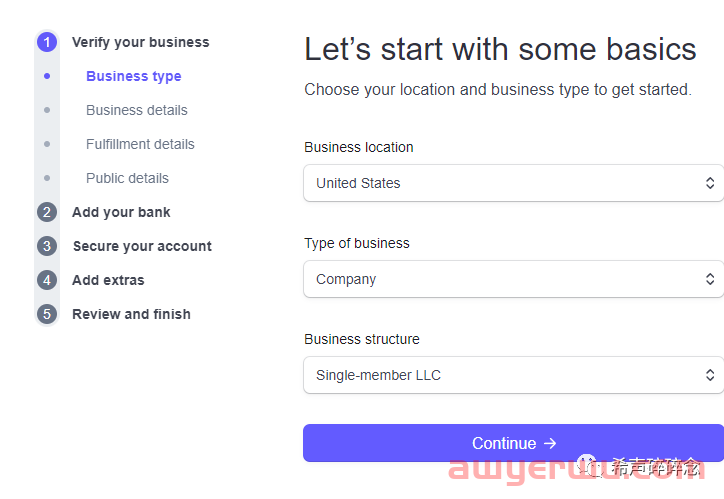Click the bullet dot beside Business details
Viewport: 724px width, 499px height.
coord(47,110)
